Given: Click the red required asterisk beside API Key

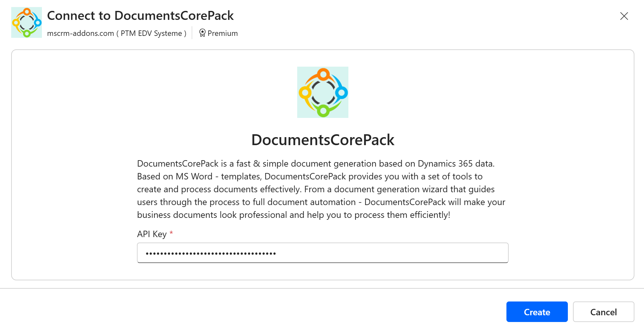Looking at the screenshot, I should (x=171, y=233).
